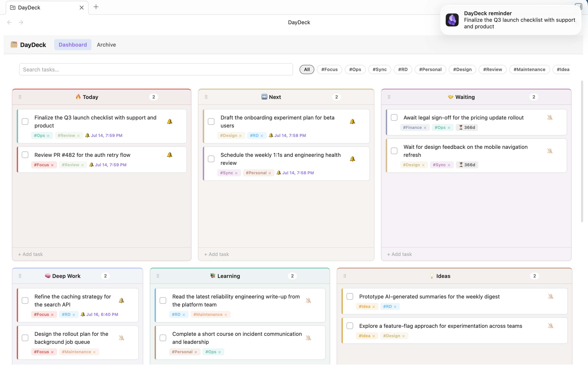
Task: Remove #Finance tag from legal sign-off task
Action: coord(425,128)
